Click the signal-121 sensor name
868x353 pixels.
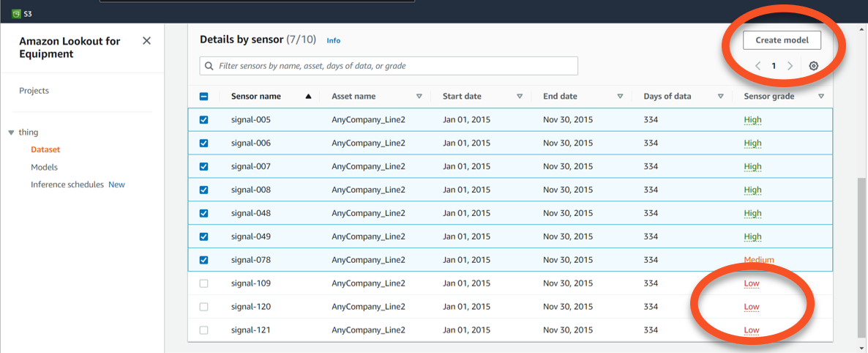coord(251,330)
